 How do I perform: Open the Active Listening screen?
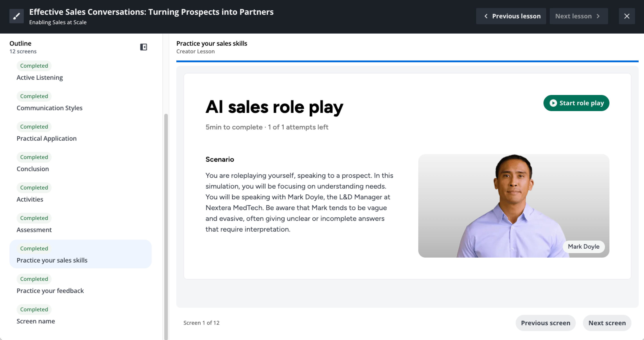(x=40, y=77)
